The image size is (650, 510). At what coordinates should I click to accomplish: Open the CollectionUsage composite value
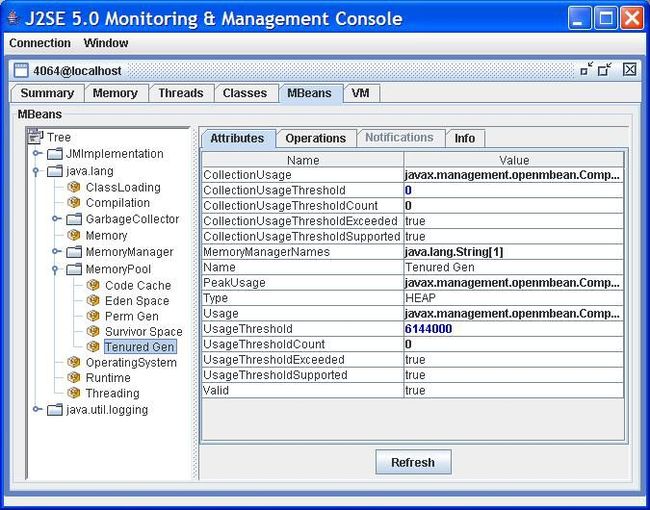(514, 175)
